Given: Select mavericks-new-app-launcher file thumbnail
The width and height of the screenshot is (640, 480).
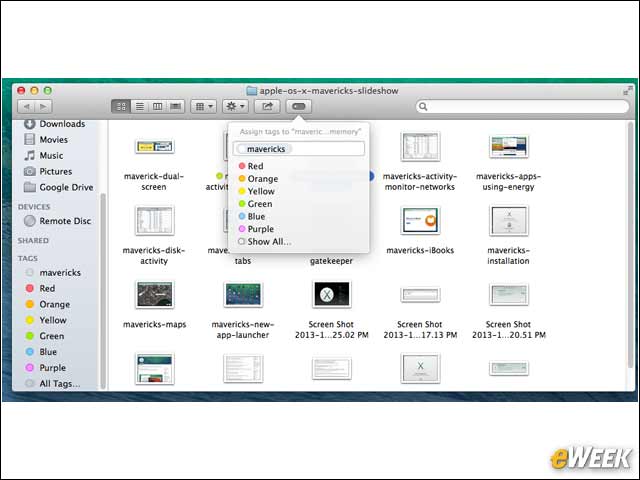Looking at the screenshot, I should (x=243, y=294).
